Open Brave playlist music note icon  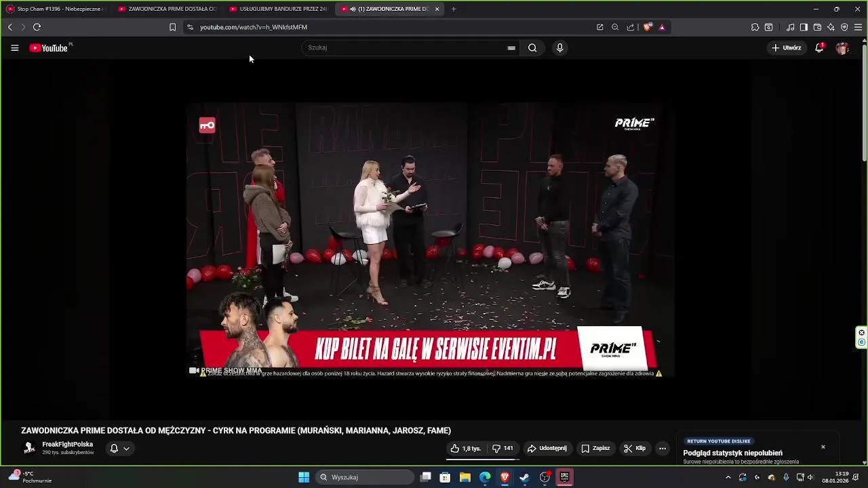pos(790,27)
